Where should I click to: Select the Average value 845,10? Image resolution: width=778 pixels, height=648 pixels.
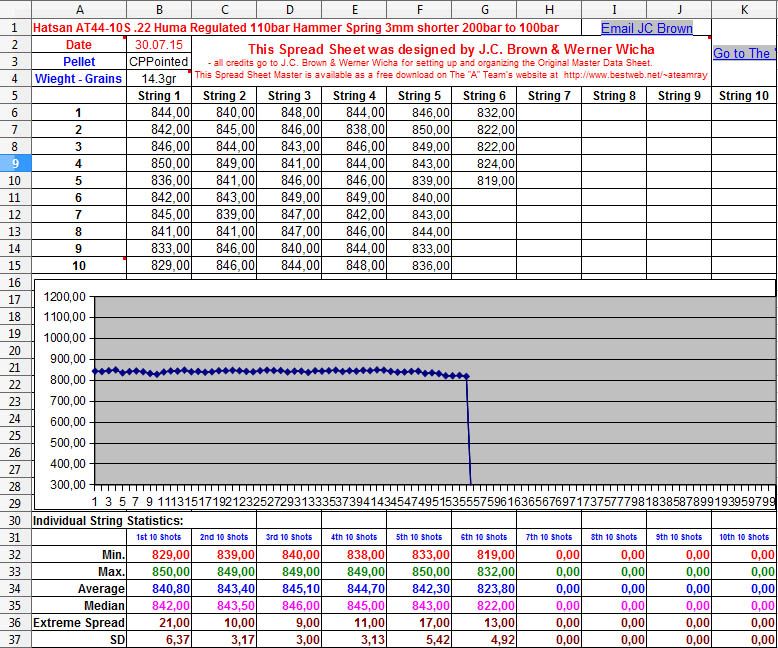[289, 588]
